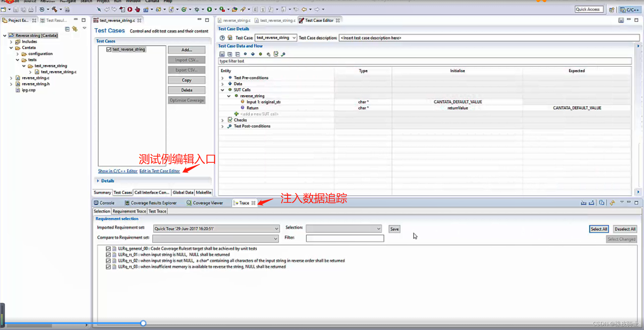Expand the Test Pre-conditions row

(222, 78)
